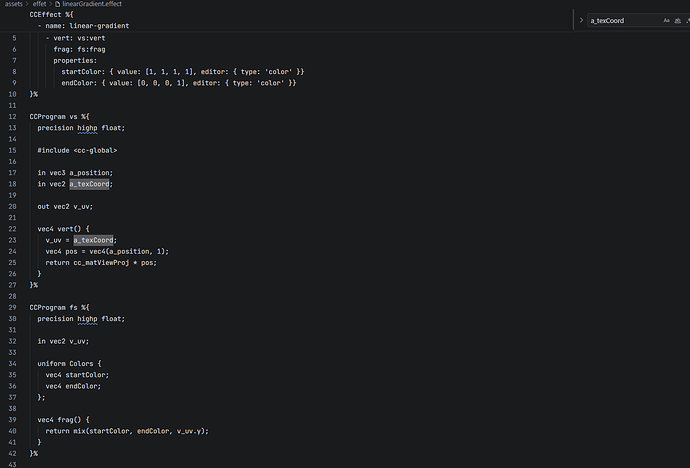
Task: Click the #include <cc-global> line
Action: click(x=77, y=150)
